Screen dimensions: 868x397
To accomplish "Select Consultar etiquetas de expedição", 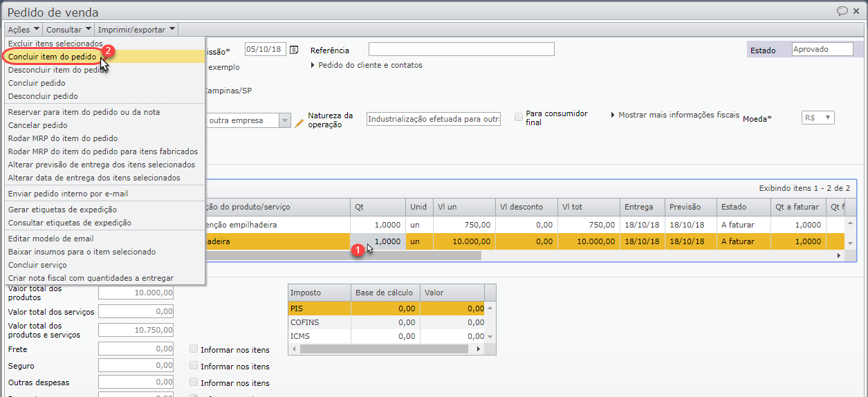I will coord(70,223).
